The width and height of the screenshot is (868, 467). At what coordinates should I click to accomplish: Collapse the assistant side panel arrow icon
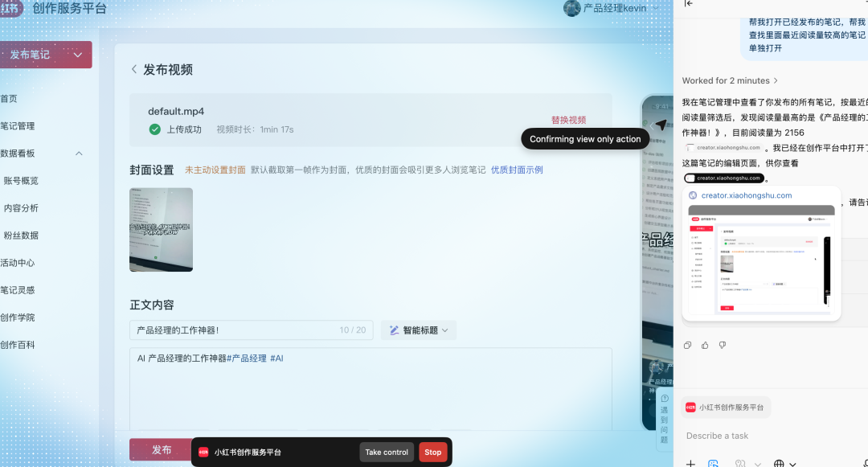click(x=688, y=3)
